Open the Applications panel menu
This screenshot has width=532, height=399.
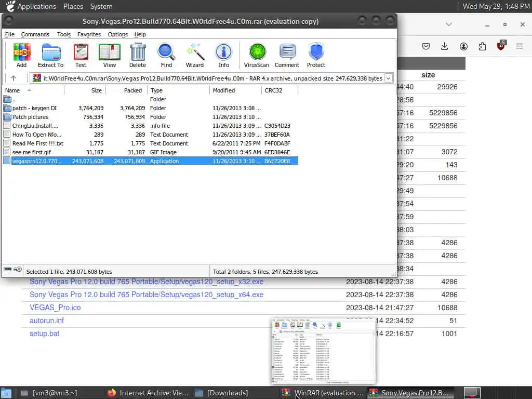click(x=37, y=6)
